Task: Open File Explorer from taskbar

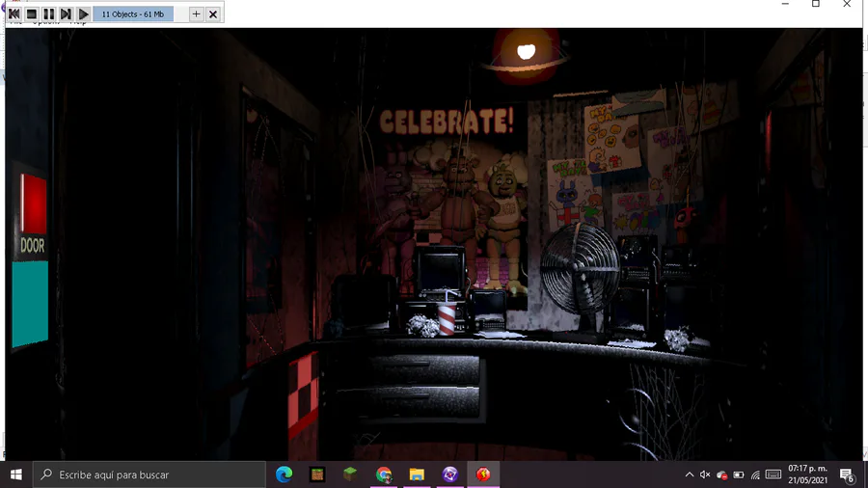Action: coord(417,474)
